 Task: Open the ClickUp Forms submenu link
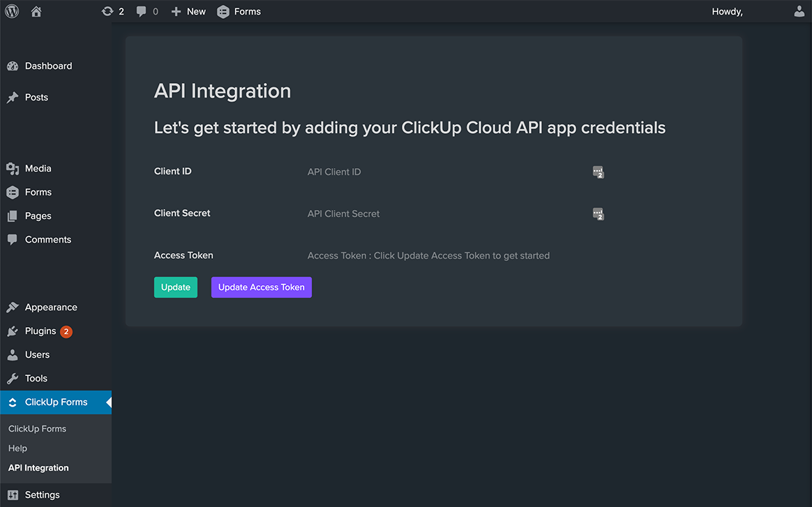pyautogui.click(x=37, y=429)
